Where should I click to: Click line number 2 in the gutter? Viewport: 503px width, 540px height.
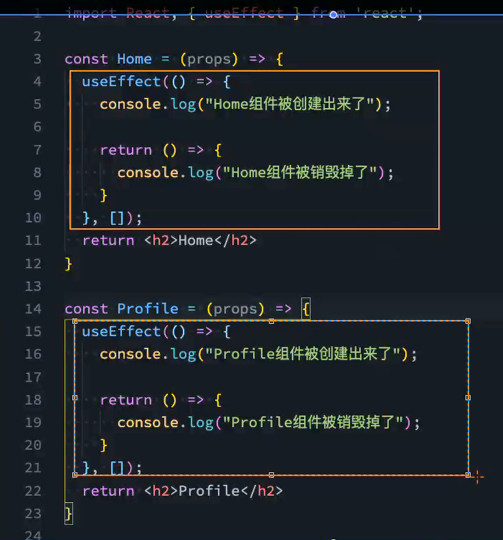(x=38, y=37)
